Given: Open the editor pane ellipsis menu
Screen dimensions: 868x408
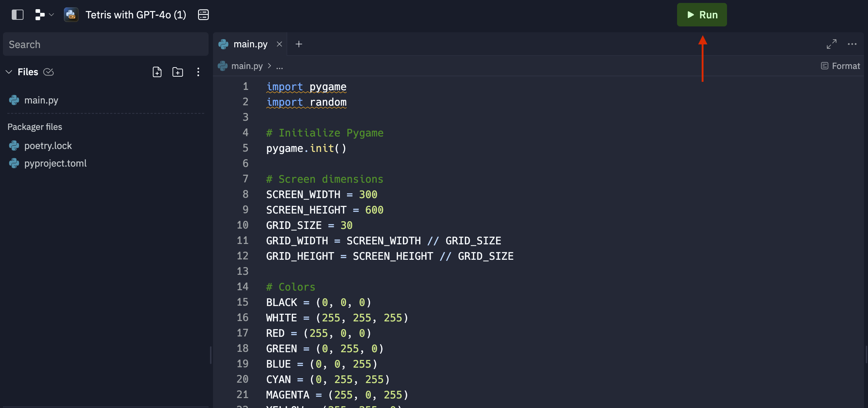Looking at the screenshot, I should pos(852,44).
